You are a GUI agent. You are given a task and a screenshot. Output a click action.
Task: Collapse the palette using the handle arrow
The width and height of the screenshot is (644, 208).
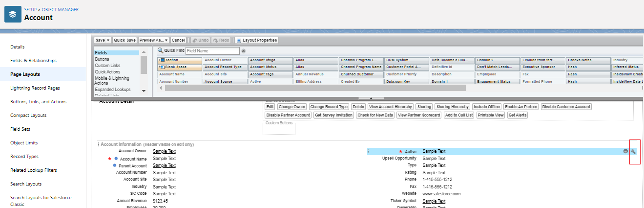tap(370, 98)
